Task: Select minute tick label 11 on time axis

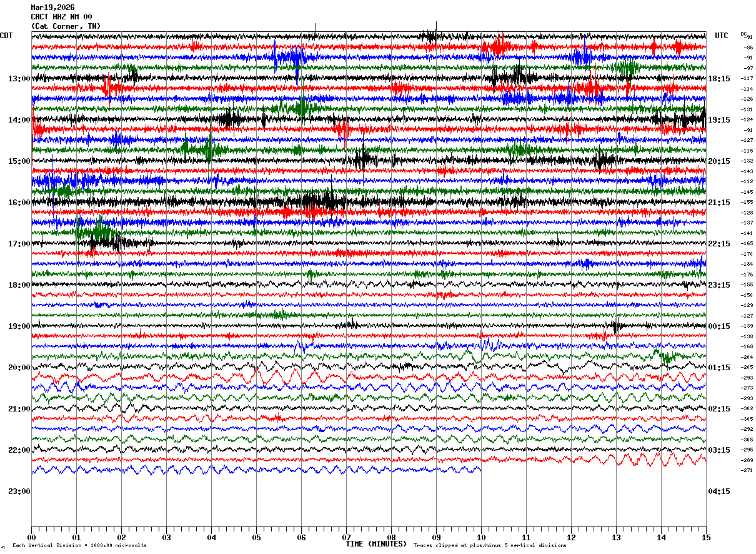Action: 526,538
